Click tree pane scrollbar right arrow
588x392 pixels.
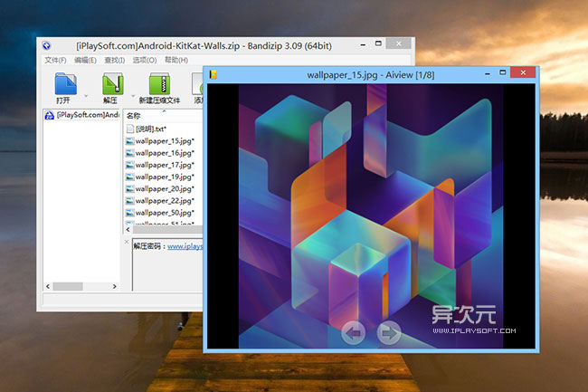point(115,286)
